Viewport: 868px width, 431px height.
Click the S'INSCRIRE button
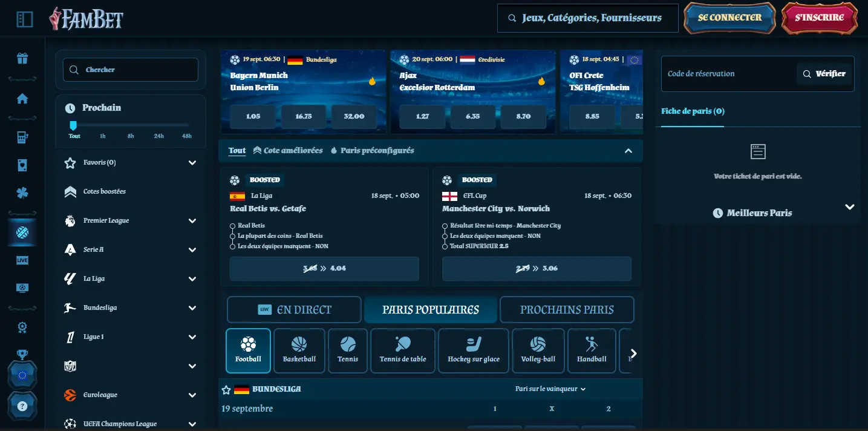[820, 18]
